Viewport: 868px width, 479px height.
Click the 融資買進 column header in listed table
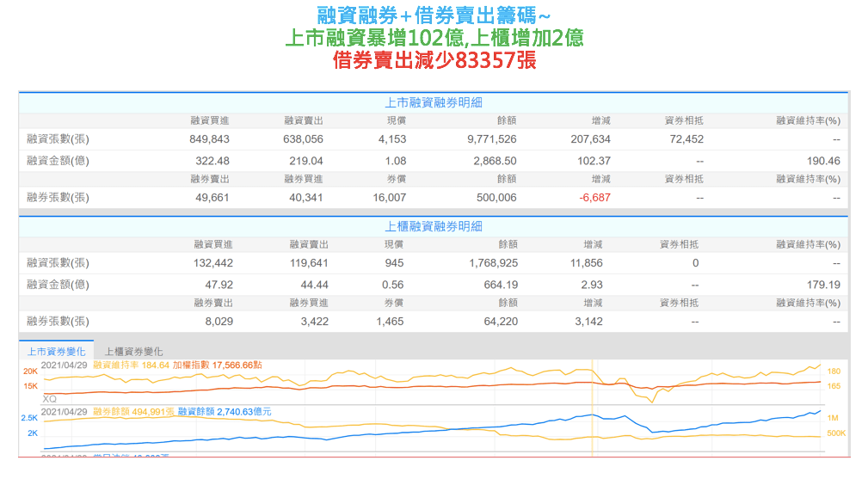[212, 120]
